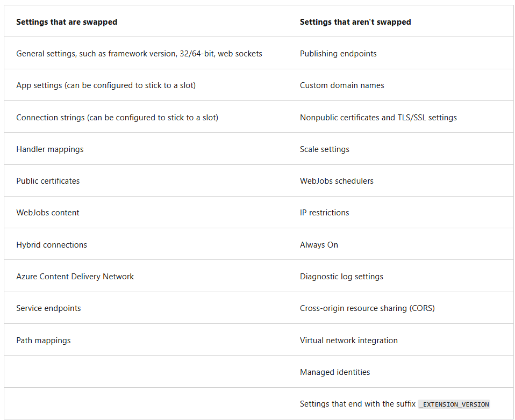Click the '_EXTENSION_VERSION' code label
The image size is (515, 420).
(454, 404)
